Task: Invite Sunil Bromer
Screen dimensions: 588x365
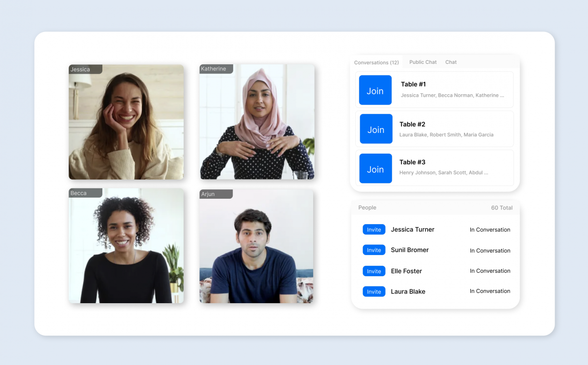Action: (374, 250)
